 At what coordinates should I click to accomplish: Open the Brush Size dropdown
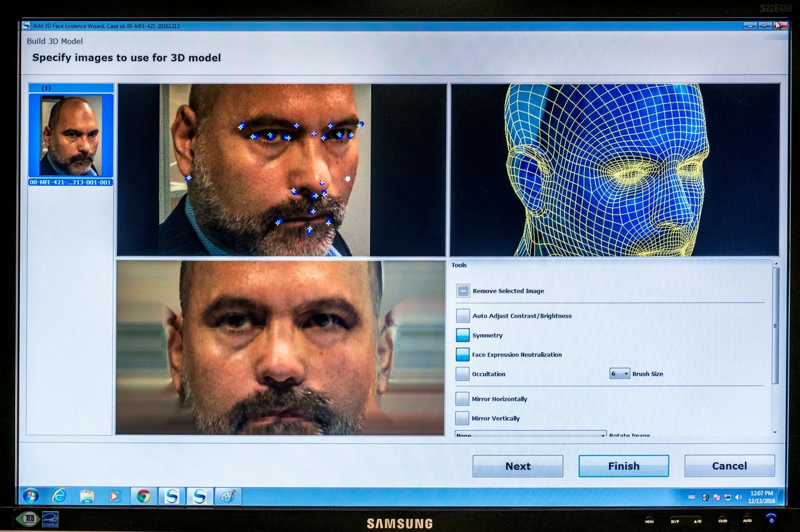click(619, 374)
